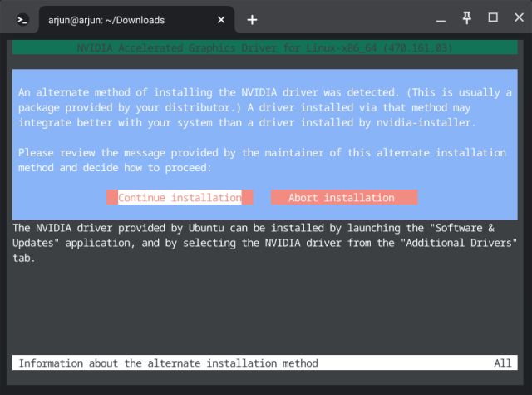Choose Abort installation
532x395 pixels.
343,198
